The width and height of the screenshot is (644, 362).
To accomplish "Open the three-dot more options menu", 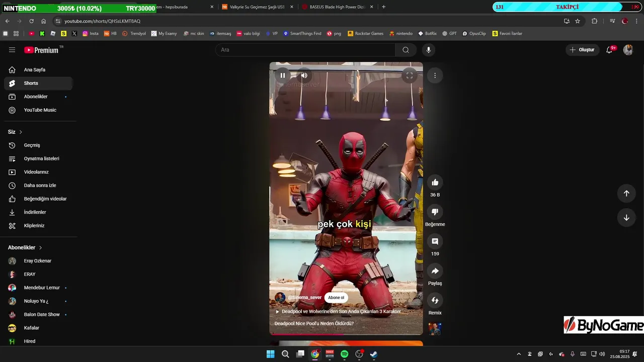I will pos(435,75).
